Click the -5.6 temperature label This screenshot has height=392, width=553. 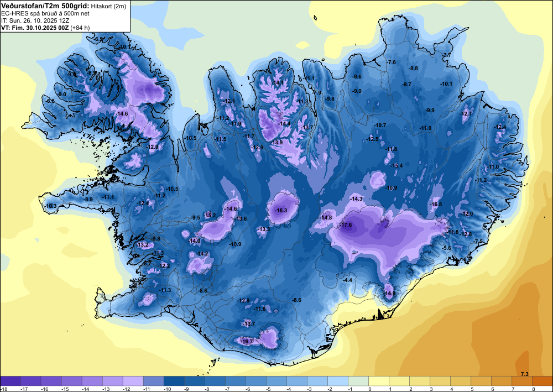tap(446, 248)
